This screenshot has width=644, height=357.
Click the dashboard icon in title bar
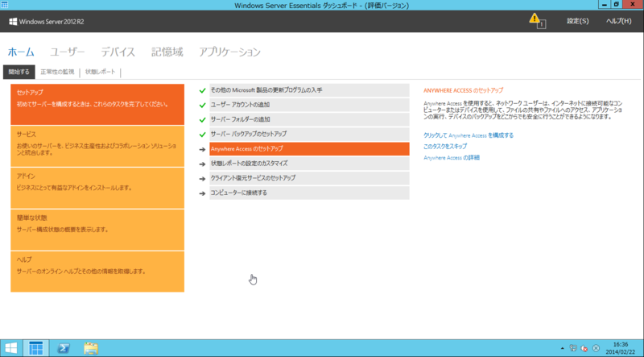[5, 5]
